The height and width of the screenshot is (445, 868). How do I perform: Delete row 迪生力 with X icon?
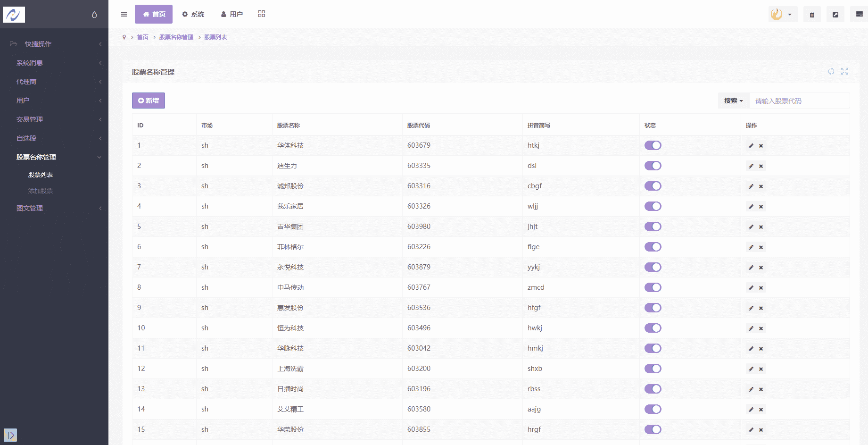[761, 166]
